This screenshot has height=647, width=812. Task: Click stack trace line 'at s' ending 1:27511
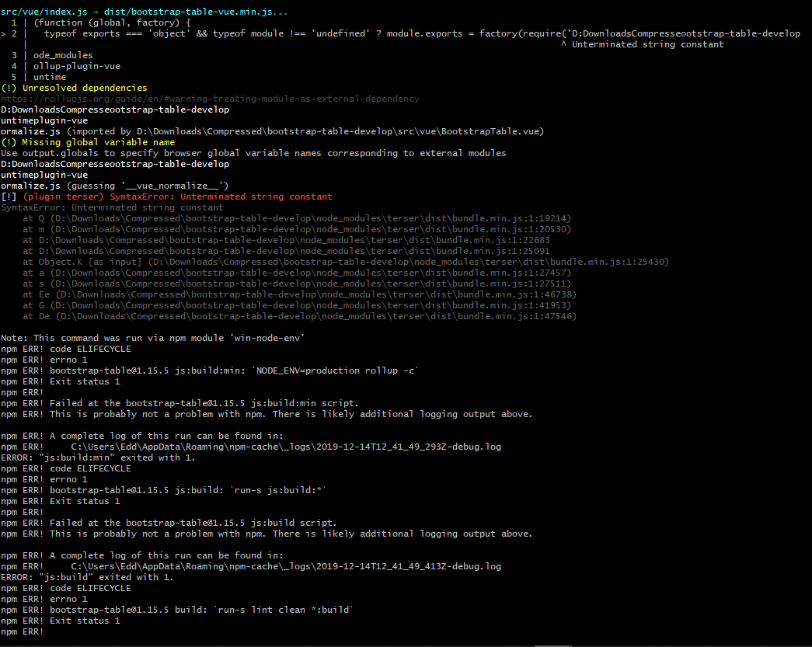[297, 283]
